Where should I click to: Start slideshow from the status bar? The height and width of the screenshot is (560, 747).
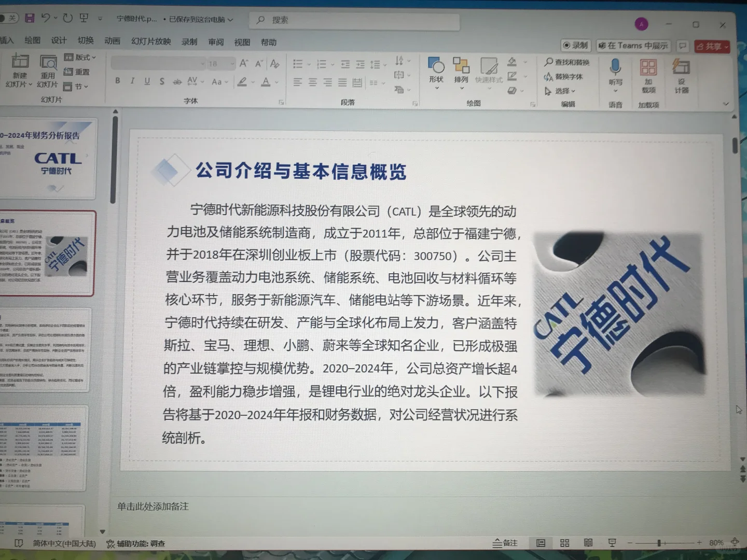point(612,543)
